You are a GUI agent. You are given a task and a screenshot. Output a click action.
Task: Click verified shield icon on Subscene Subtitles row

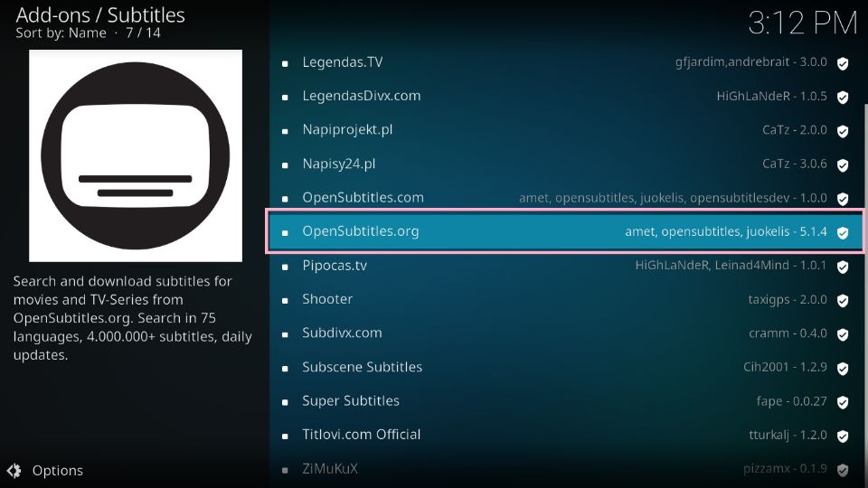[x=843, y=369]
